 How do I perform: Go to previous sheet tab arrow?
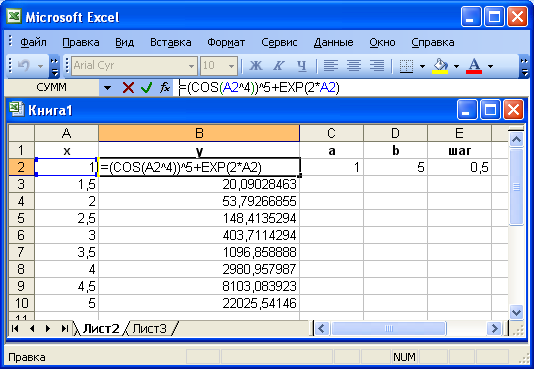pos(32,328)
